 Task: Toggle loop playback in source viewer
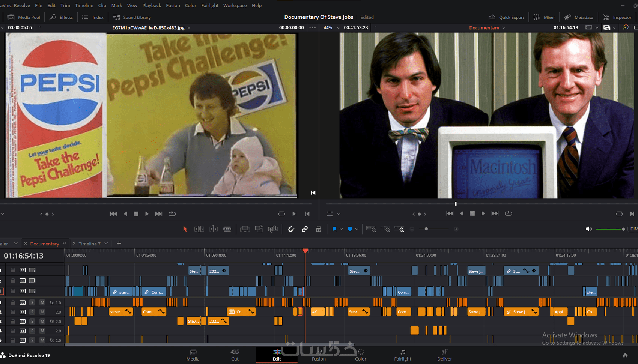click(172, 214)
